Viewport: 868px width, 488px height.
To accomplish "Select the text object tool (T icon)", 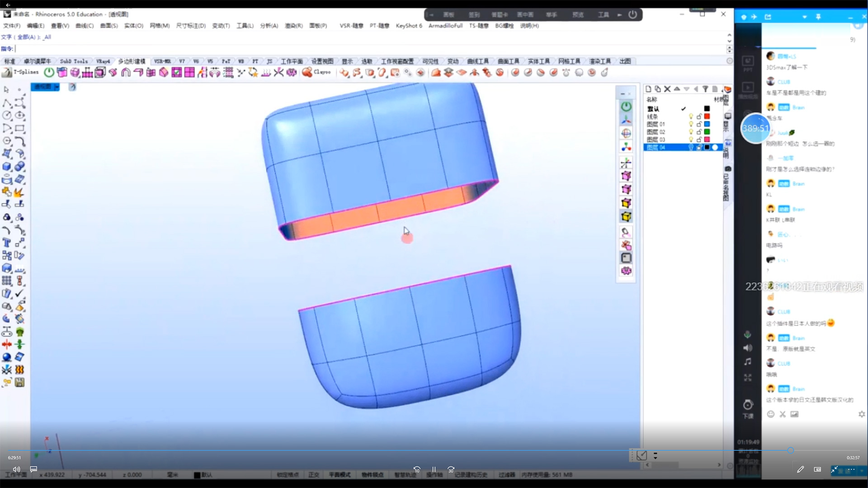I will (x=6, y=243).
